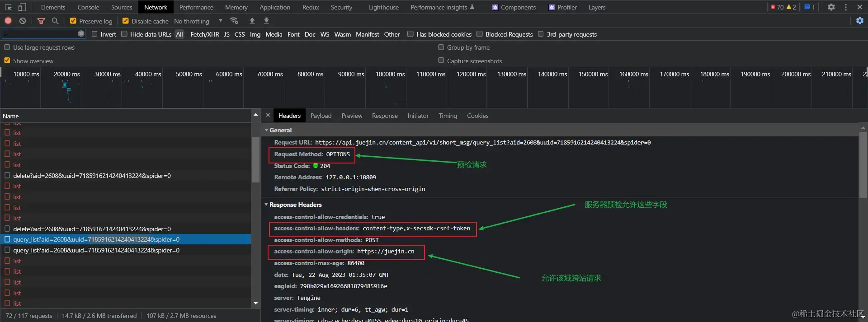
Task: Toggle the request filter funnel icon
Action: (x=41, y=21)
